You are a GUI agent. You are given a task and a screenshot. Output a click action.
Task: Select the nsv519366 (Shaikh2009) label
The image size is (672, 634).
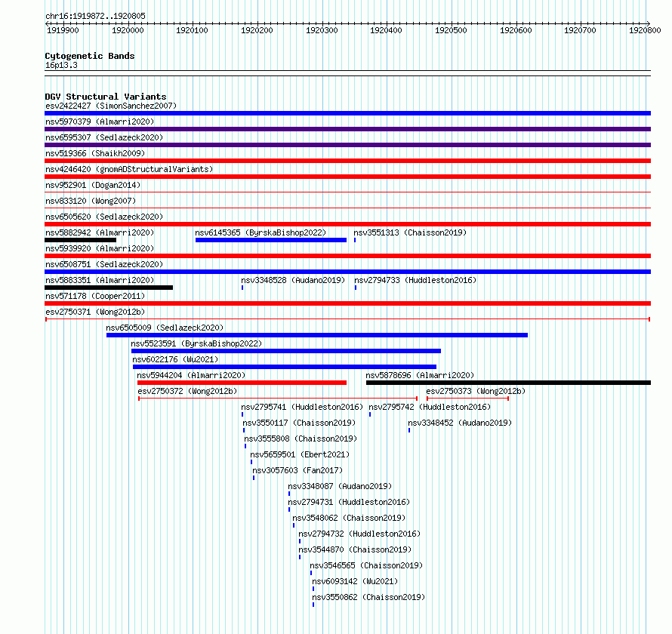[x=95, y=153]
